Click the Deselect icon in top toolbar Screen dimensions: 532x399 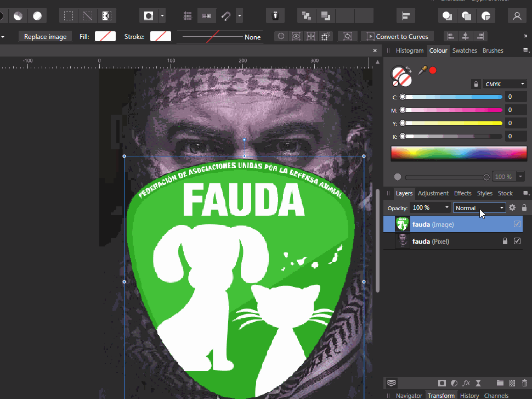click(x=88, y=16)
